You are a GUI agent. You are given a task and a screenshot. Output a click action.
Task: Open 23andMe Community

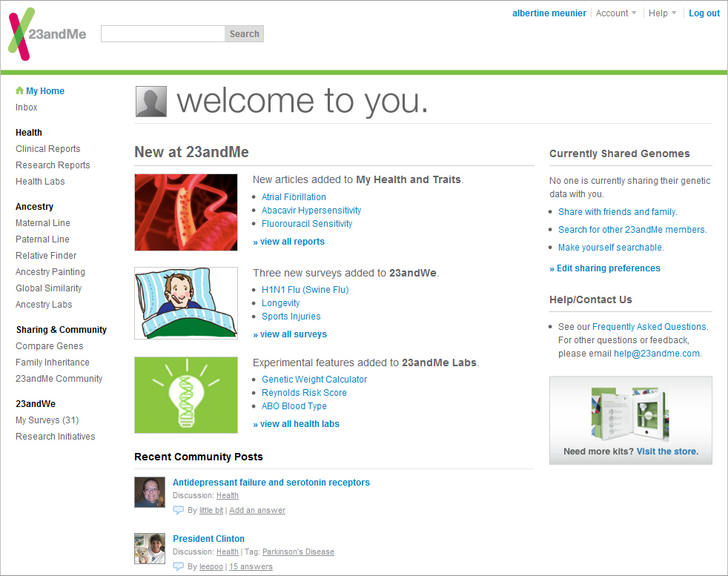[x=59, y=378]
